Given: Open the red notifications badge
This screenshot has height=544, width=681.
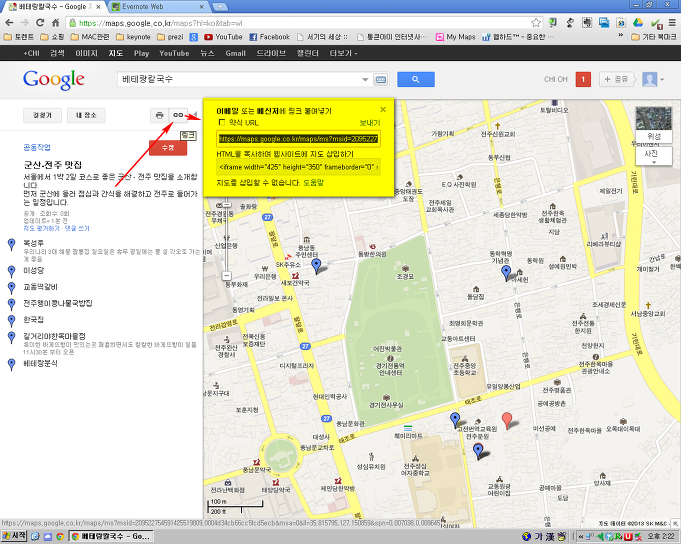Looking at the screenshot, I should click(583, 79).
